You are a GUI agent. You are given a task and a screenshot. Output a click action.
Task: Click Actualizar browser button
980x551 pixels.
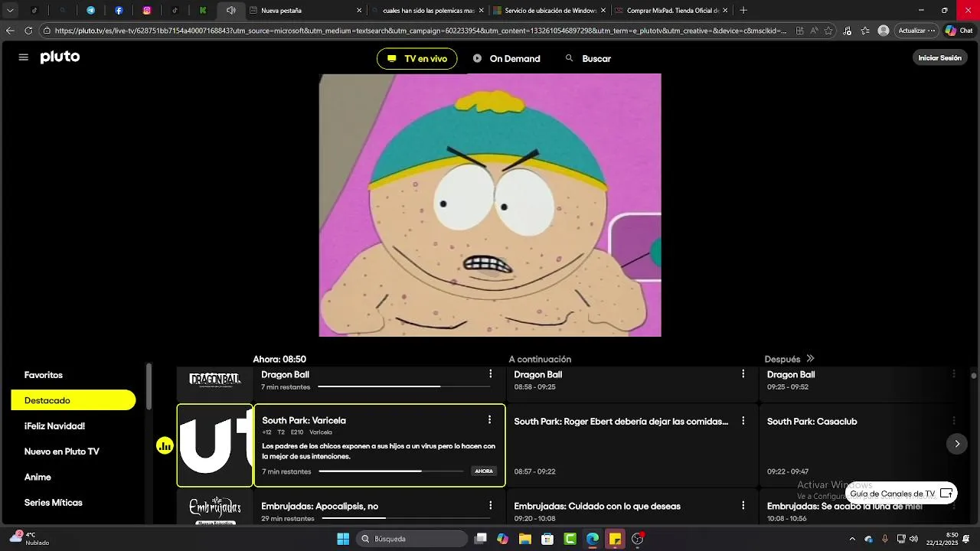click(x=916, y=31)
